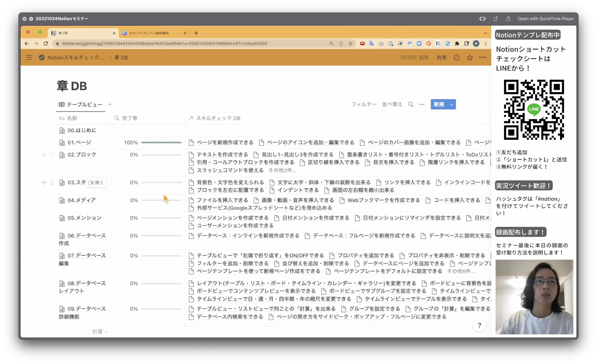Click 並べ替え sort button

[x=392, y=104]
